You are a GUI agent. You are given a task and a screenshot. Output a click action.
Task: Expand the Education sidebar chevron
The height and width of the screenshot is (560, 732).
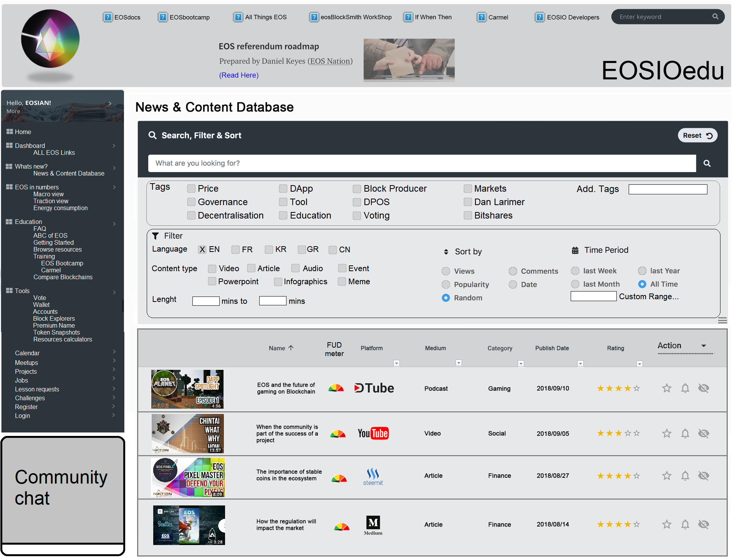coord(114,224)
